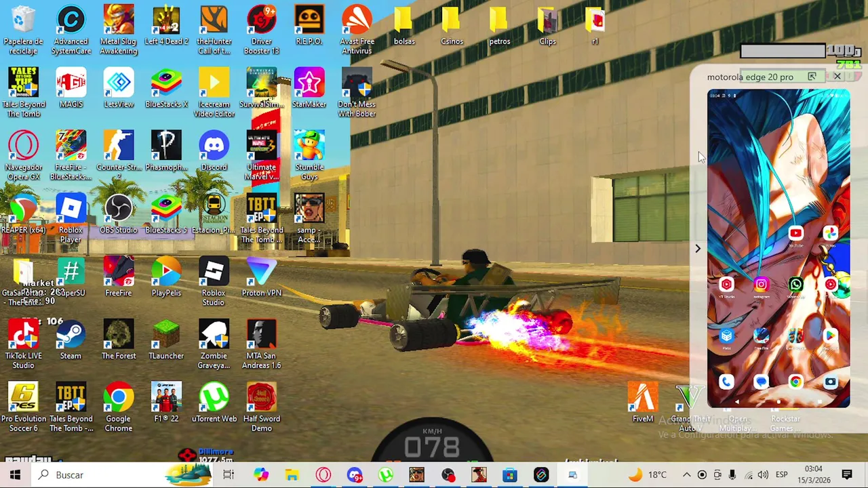
Task: Open Task View from the taskbar
Action: (x=229, y=474)
